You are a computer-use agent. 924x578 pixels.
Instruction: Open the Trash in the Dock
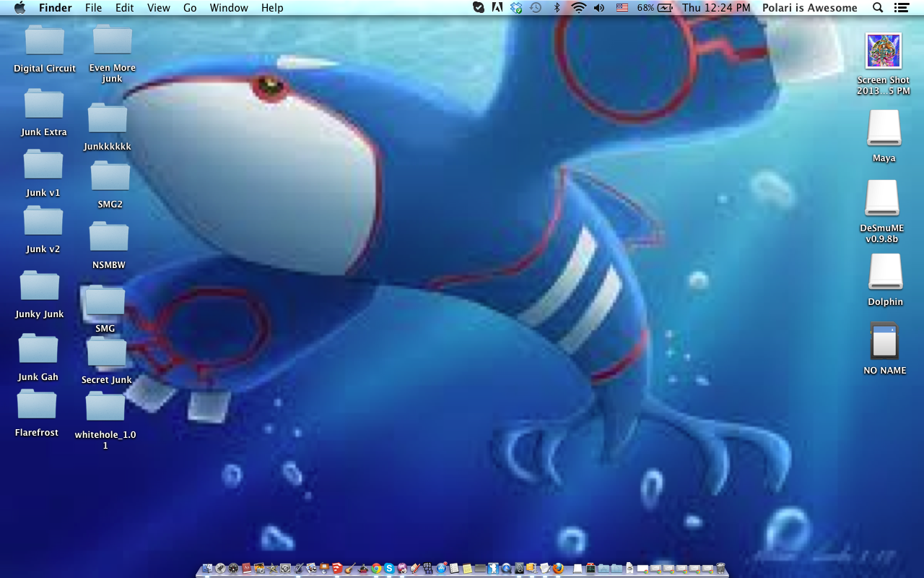coord(720,569)
